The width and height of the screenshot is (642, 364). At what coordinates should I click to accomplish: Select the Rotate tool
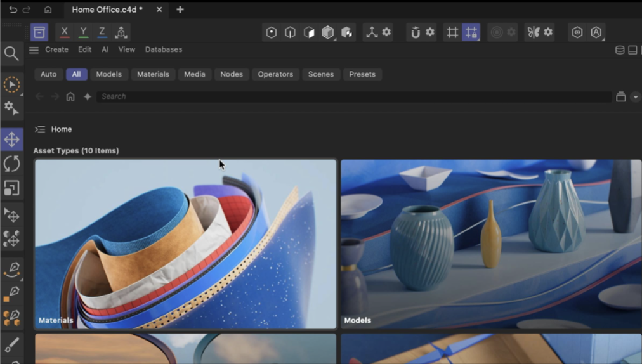(12, 164)
